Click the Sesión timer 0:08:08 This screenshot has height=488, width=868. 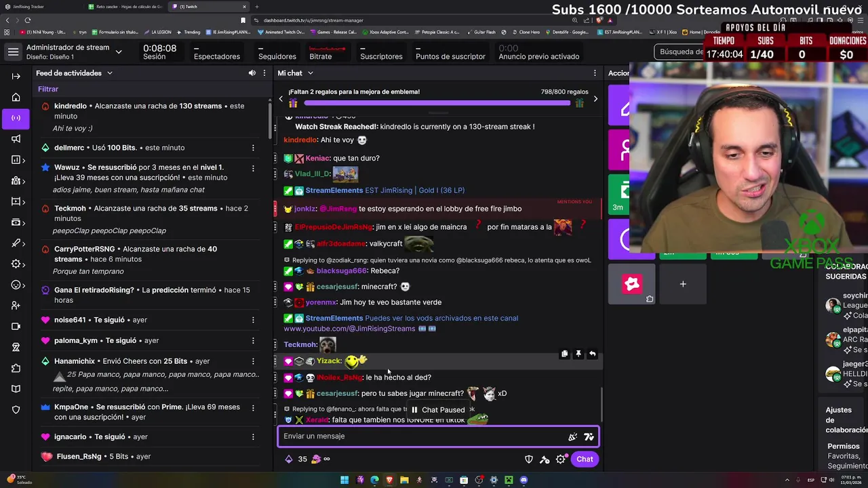159,52
